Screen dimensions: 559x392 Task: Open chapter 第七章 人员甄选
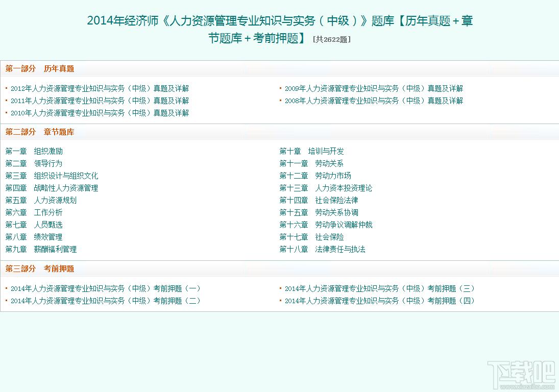(34, 225)
